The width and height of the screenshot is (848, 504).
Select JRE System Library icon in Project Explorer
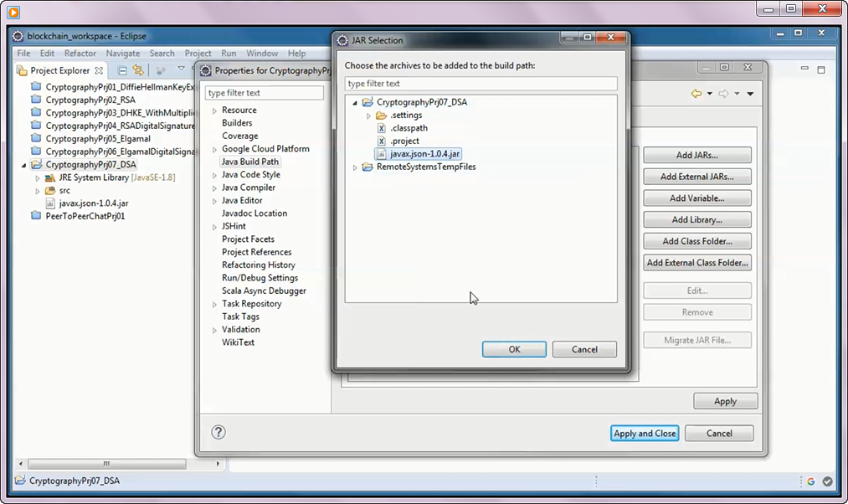coord(50,177)
